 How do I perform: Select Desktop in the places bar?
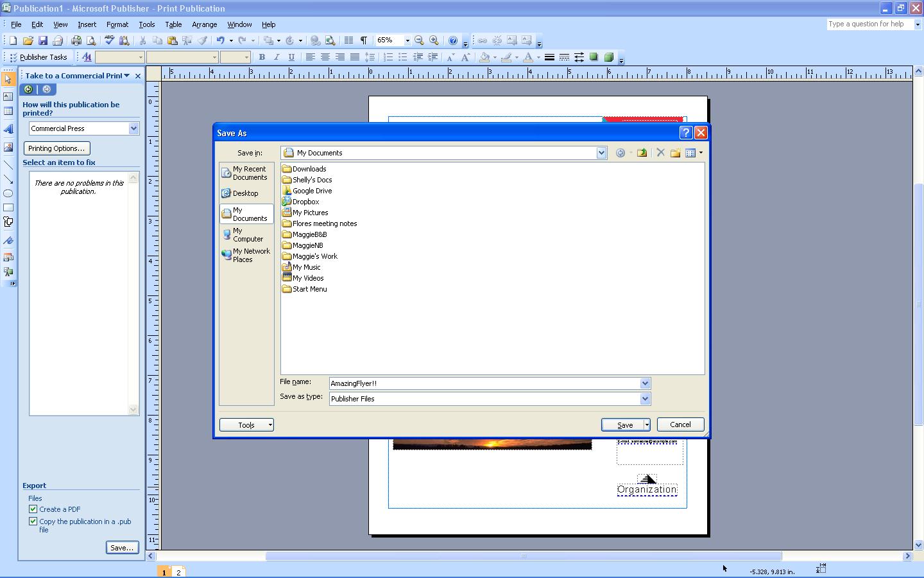point(246,193)
